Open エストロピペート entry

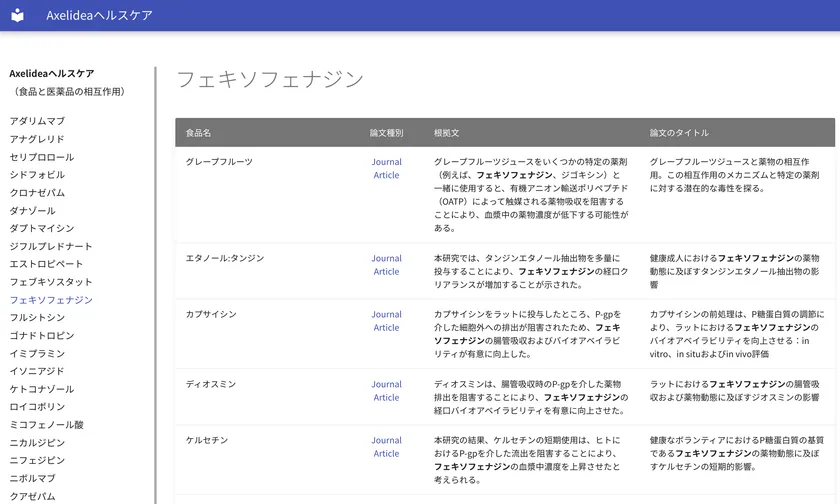(x=46, y=264)
